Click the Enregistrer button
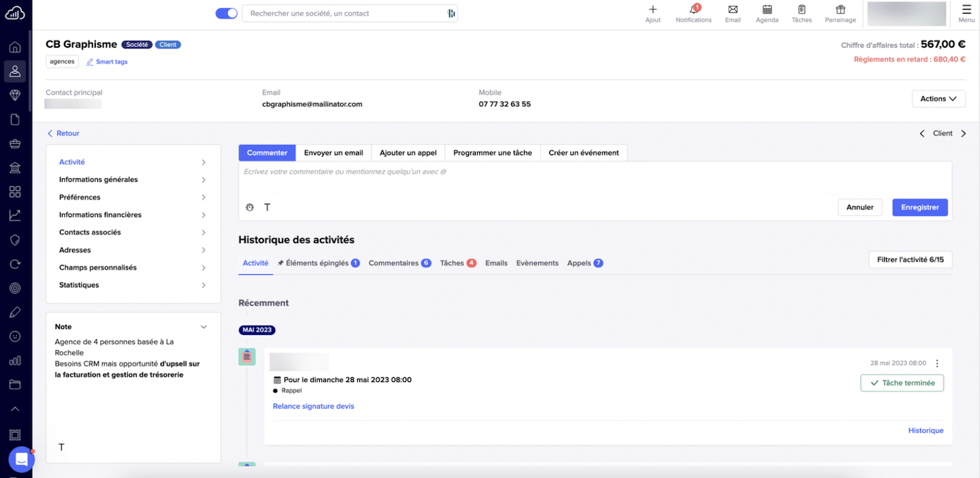Image resolution: width=980 pixels, height=478 pixels. tap(919, 208)
